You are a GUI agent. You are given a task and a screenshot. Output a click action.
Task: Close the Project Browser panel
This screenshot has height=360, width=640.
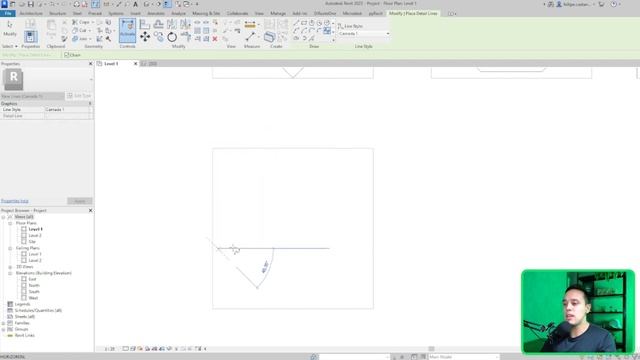coord(91,210)
